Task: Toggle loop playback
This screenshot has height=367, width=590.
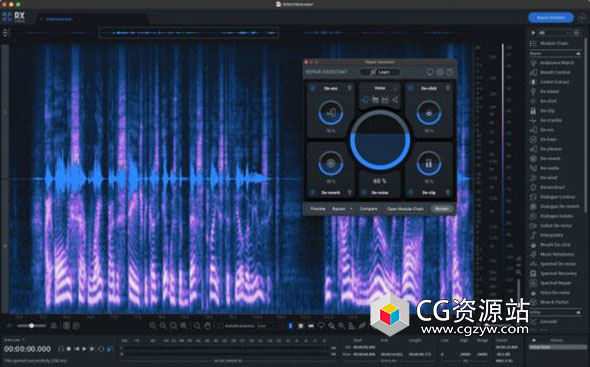Action: click(101, 349)
